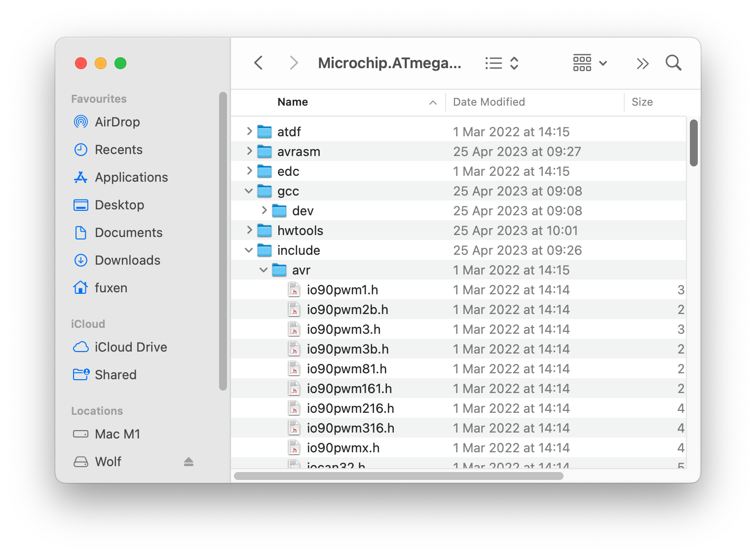
Task: Select the edc folder row
Action: click(458, 171)
